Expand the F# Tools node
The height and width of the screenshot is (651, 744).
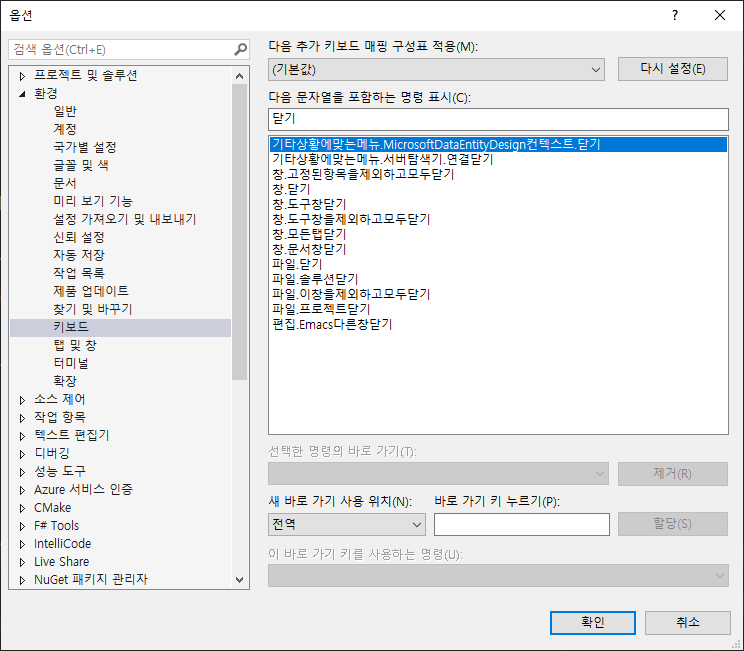tap(22, 526)
